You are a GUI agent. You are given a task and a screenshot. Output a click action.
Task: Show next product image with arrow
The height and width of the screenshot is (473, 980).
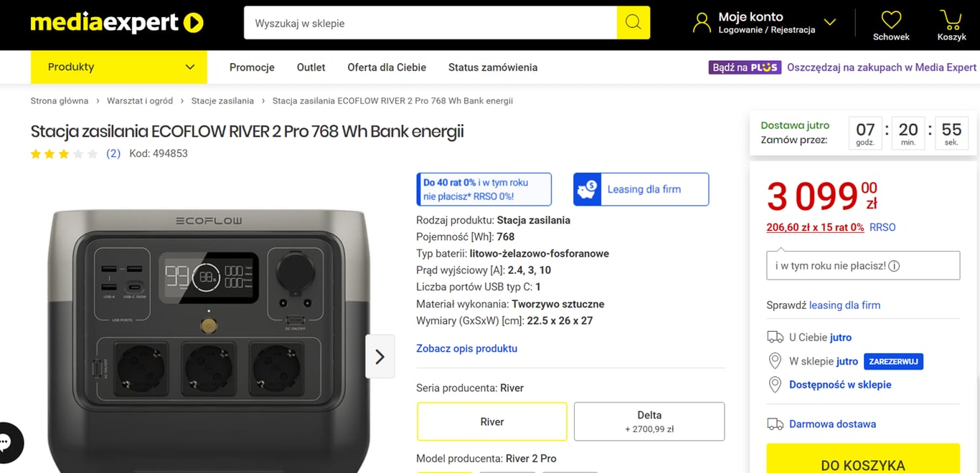pos(380,356)
